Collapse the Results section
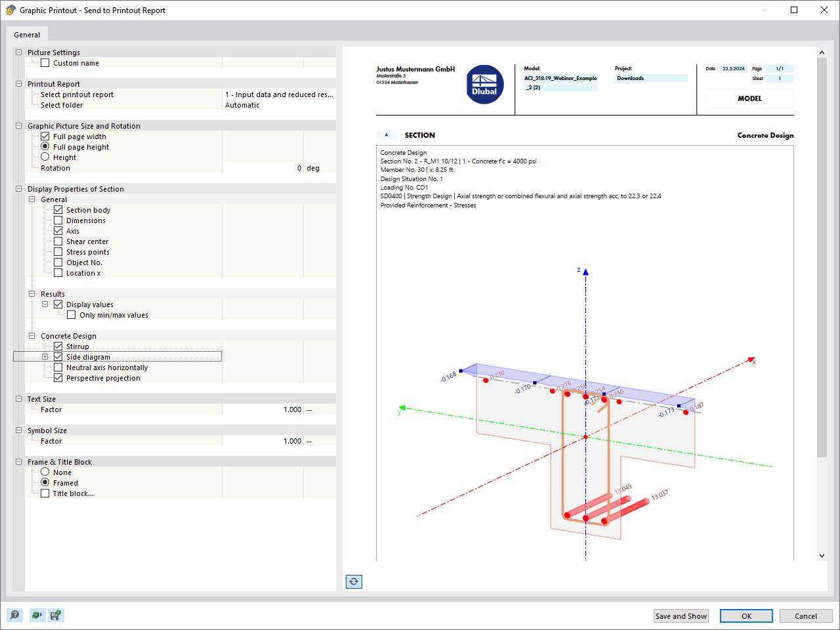 point(31,293)
